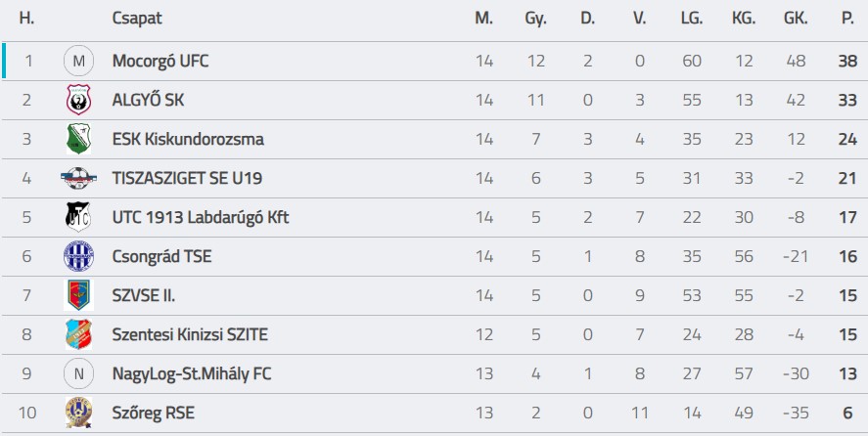Image resolution: width=868 pixels, height=436 pixels.
Task: Click the Mocorgó UFC team badge icon
Action: 78,62
